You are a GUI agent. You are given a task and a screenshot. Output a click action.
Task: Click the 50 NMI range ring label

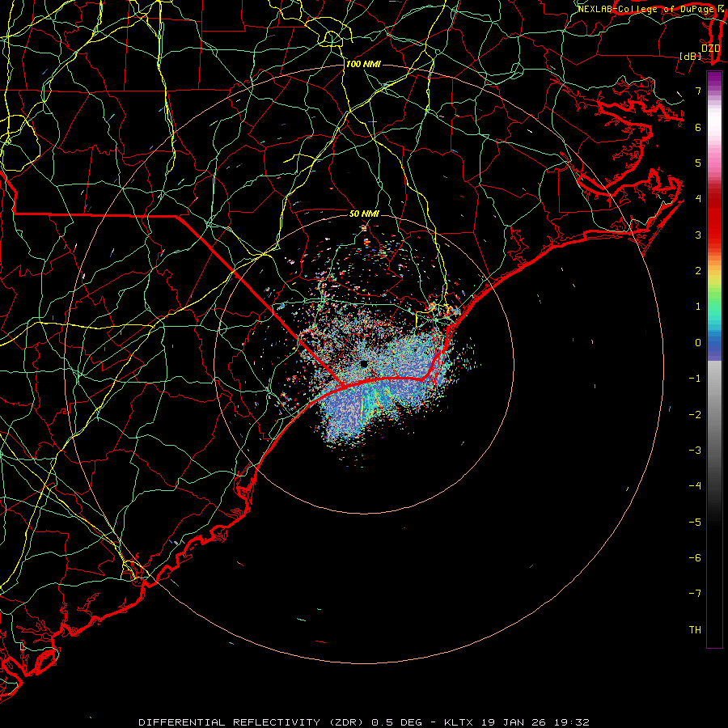tap(364, 214)
